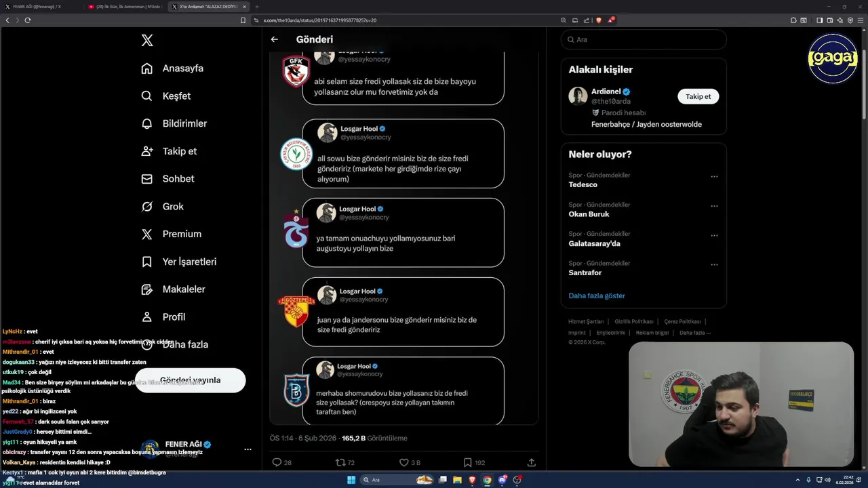Open the Çerez Politikası footer link
This screenshot has width=868, height=488.
[x=683, y=322]
